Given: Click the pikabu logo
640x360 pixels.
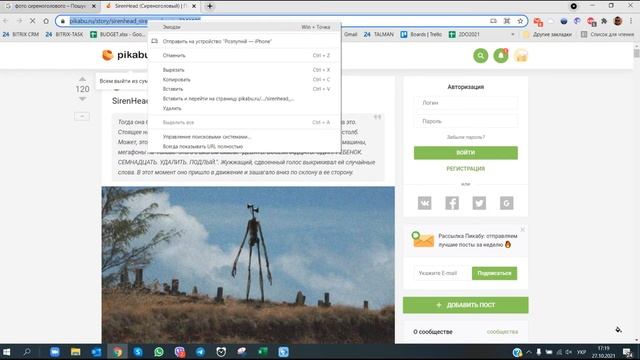Looking at the screenshot, I should point(124,55).
